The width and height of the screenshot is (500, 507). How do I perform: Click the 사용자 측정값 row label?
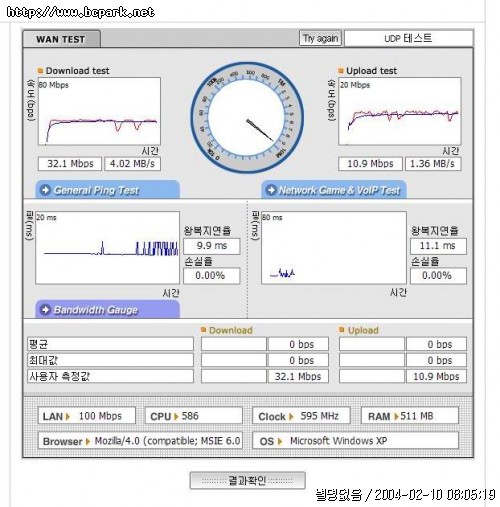point(110,376)
